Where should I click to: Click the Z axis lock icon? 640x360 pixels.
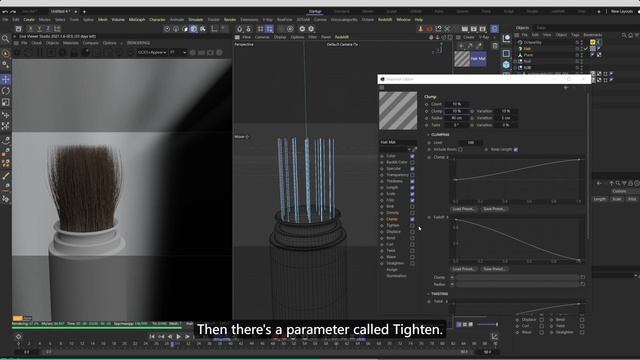coord(48,29)
